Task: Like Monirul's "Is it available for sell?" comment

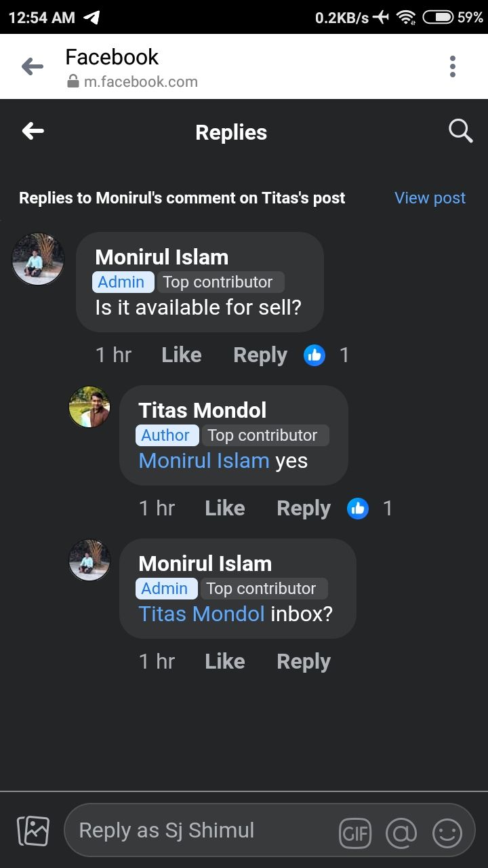Action: pyautogui.click(x=181, y=355)
